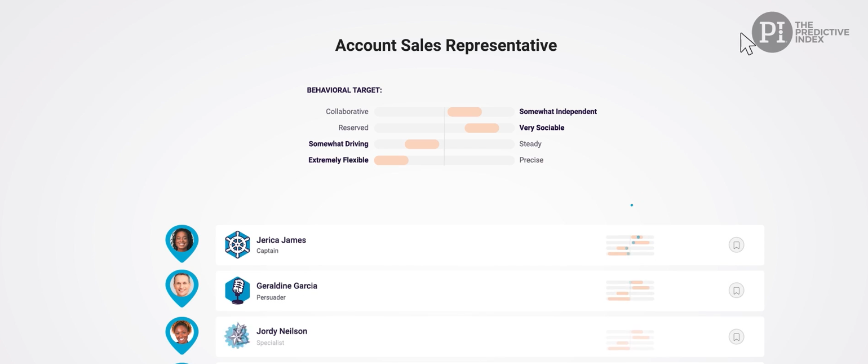Screen dimensions: 868x364
Task: Select the Jerica James name
Action: click(281, 240)
